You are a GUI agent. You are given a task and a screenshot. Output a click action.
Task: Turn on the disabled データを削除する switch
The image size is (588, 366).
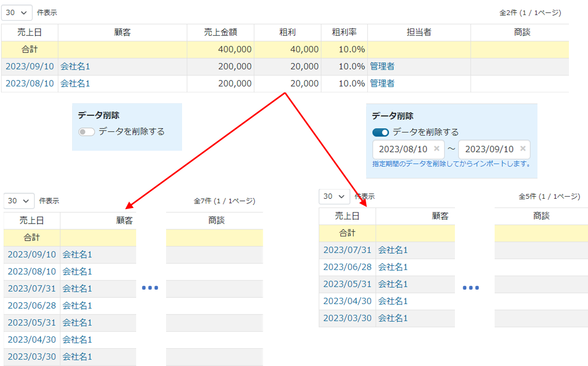tap(86, 132)
